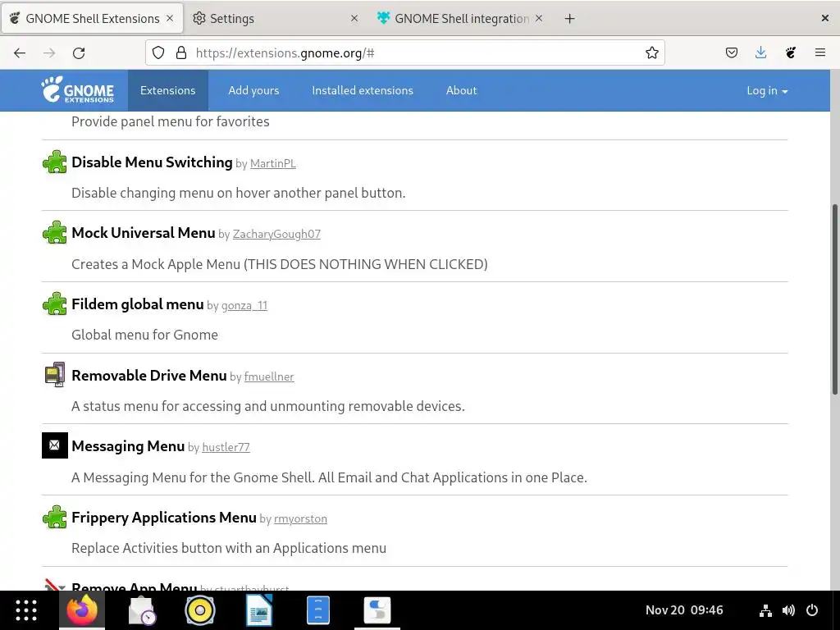Click the text "Global menu for Gnome"
This screenshot has width=840, height=630.
[144, 335]
